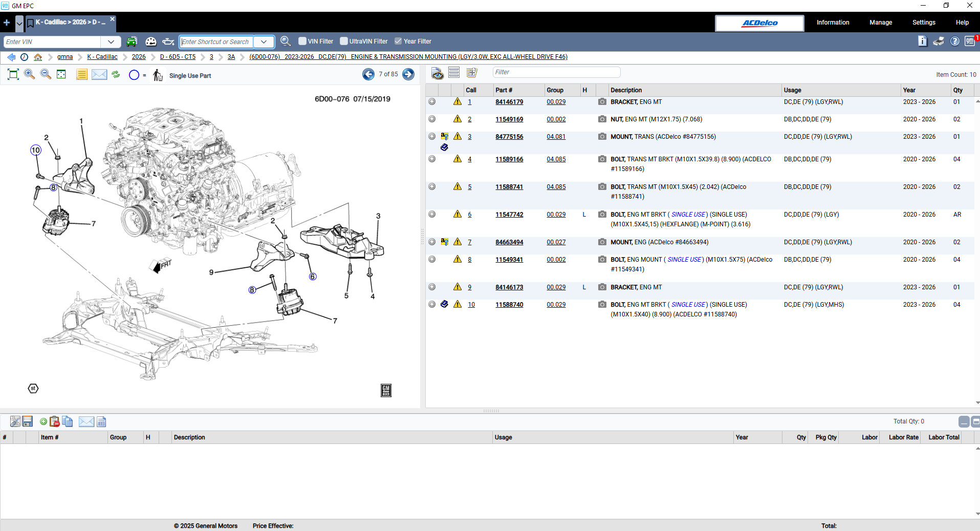This screenshot has height=531, width=980.
Task: Open part number 11549169 link
Action: (x=509, y=119)
